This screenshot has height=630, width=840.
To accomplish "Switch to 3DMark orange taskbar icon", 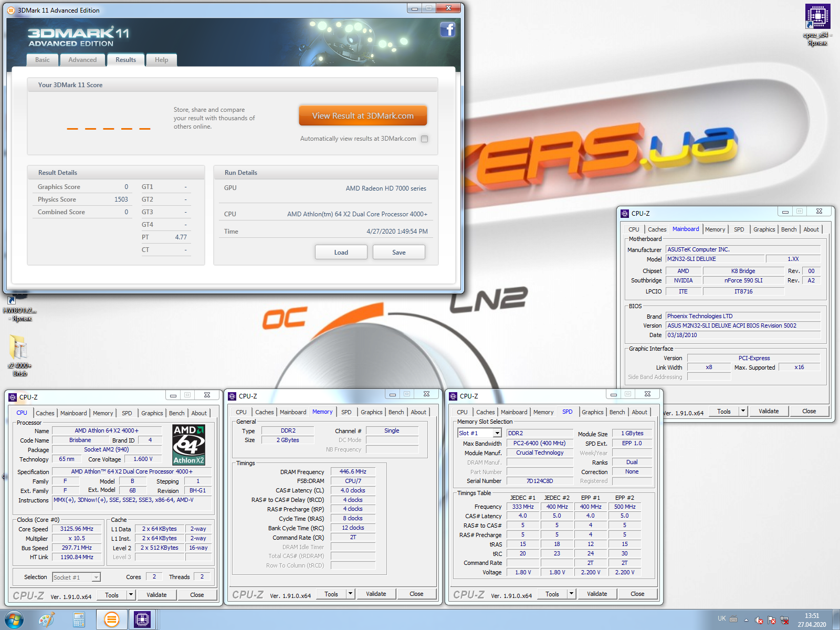I will pyautogui.click(x=111, y=620).
